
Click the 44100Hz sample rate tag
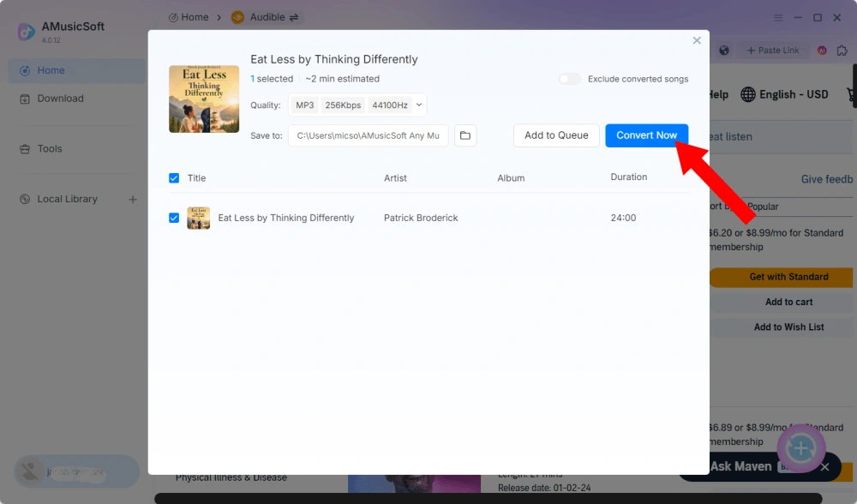pyautogui.click(x=390, y=105)
